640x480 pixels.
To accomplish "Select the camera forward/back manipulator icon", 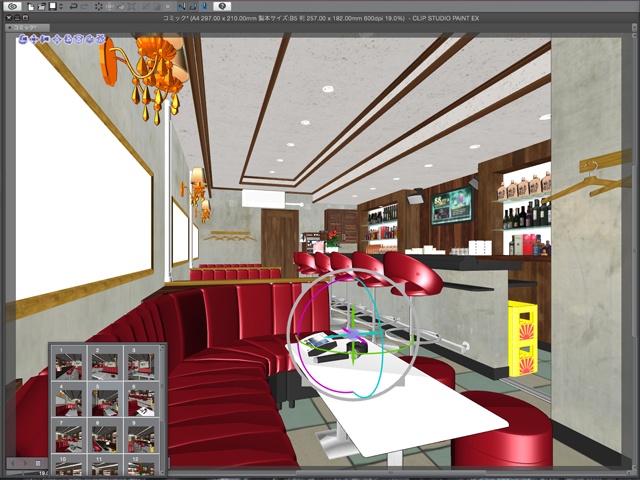I will [45, 39].
